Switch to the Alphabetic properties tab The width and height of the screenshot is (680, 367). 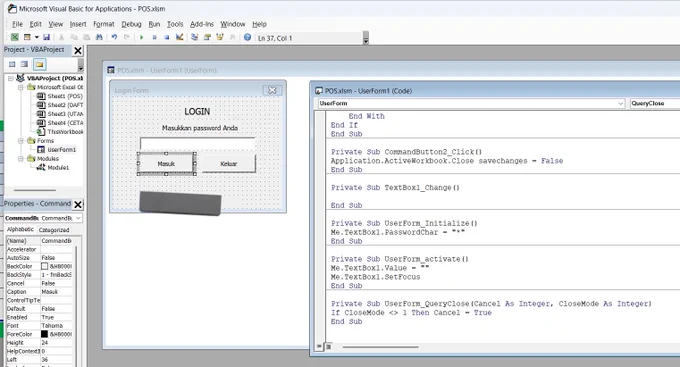[x=20, y=229]
